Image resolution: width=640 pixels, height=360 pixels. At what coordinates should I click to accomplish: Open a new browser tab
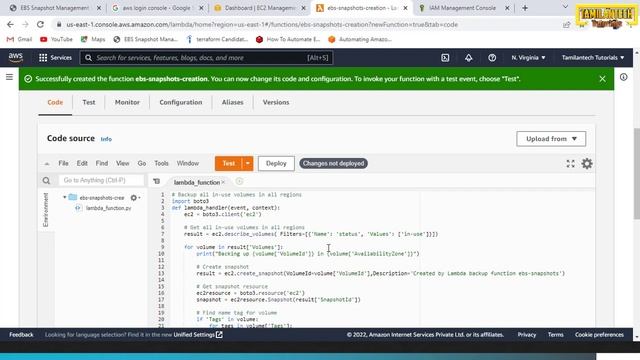click(525, 8)
